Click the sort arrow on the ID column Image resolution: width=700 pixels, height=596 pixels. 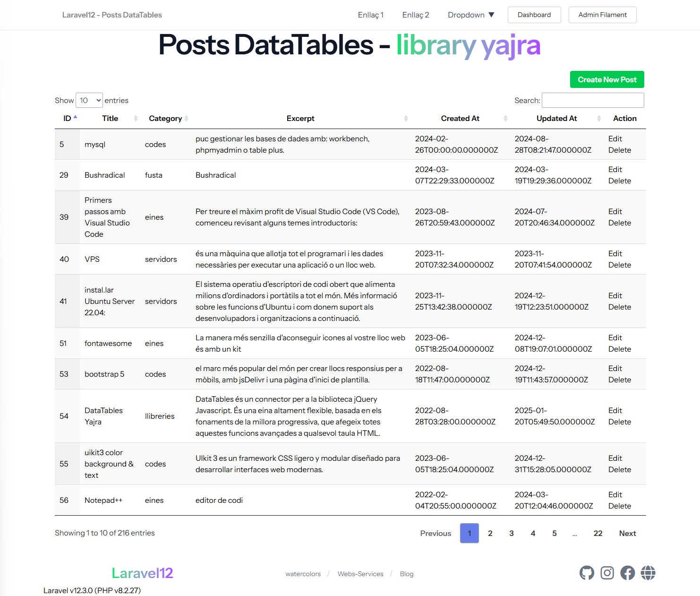[74, 116]
